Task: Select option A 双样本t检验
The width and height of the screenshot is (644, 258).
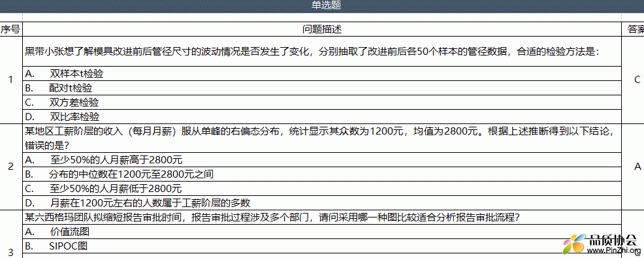Action: click(x=322, y=74)
